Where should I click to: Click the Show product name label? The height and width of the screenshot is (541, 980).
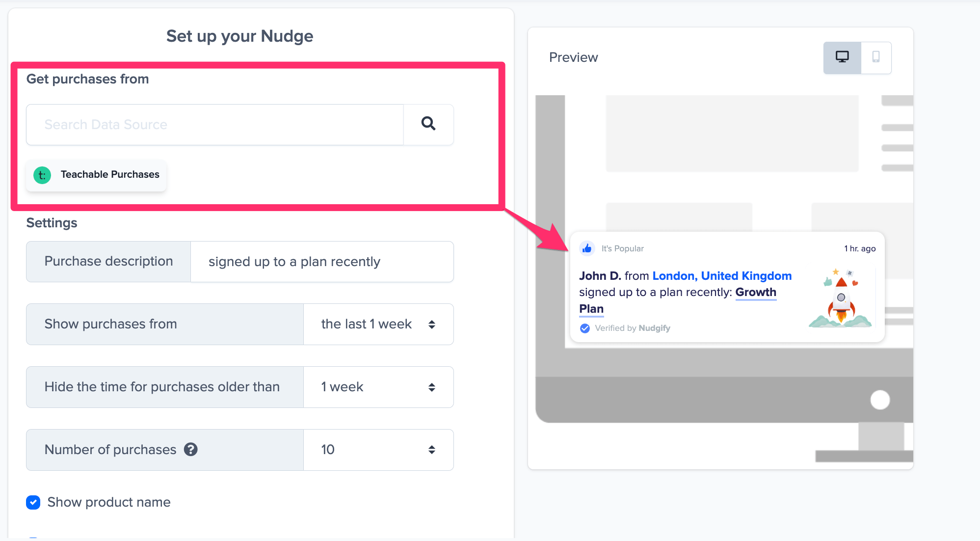point(109,502)
